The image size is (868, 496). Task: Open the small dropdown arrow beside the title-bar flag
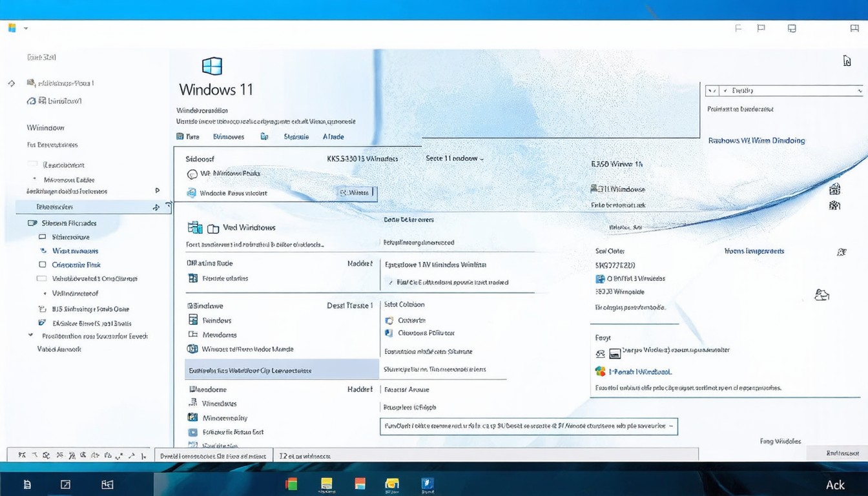click(x=26, y=28)
